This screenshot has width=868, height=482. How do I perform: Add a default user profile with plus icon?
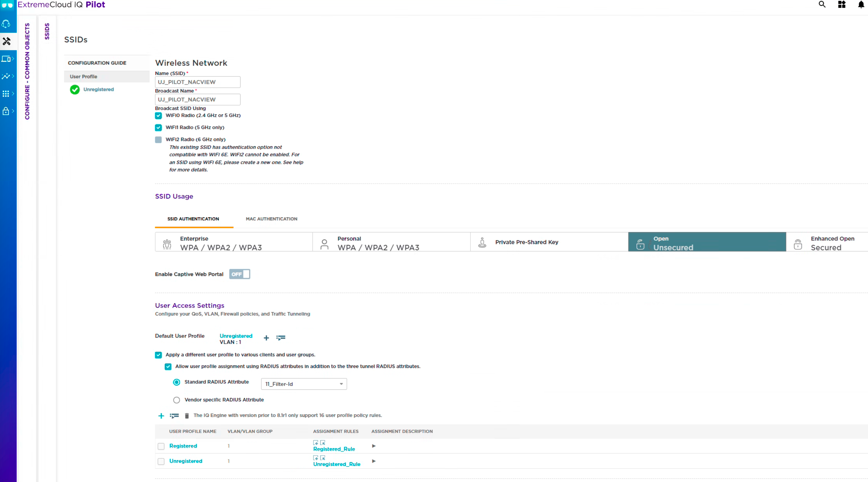pos(266,338)
